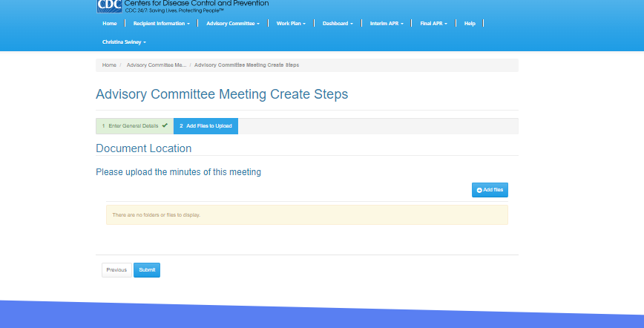Go to Help in the navigation bar
Viewport: 644px width, 328px height.
click(470, 24)
